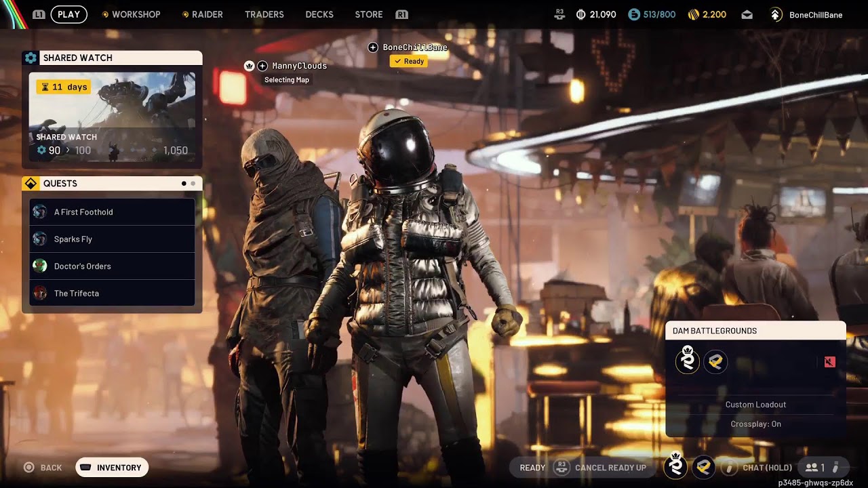868x488 pixels.
Task: Click the R3 Cancel Ready Up icon
Action: (x=561, y=467)
